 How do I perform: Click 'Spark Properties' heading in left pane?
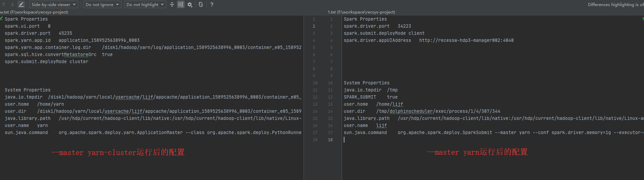click(26, 19)
